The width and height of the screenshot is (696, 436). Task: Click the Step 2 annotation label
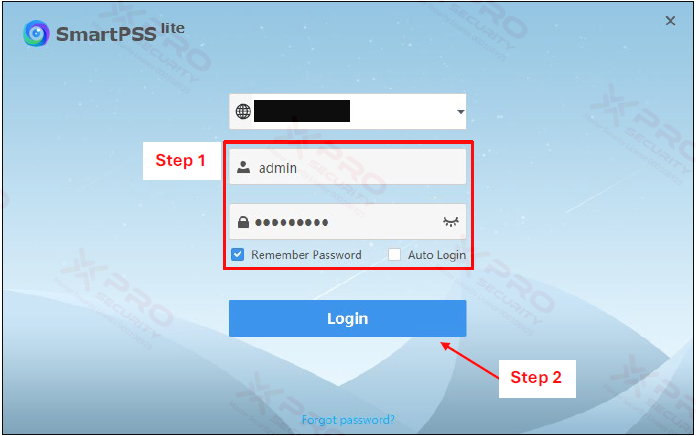(x=537, y=379)
